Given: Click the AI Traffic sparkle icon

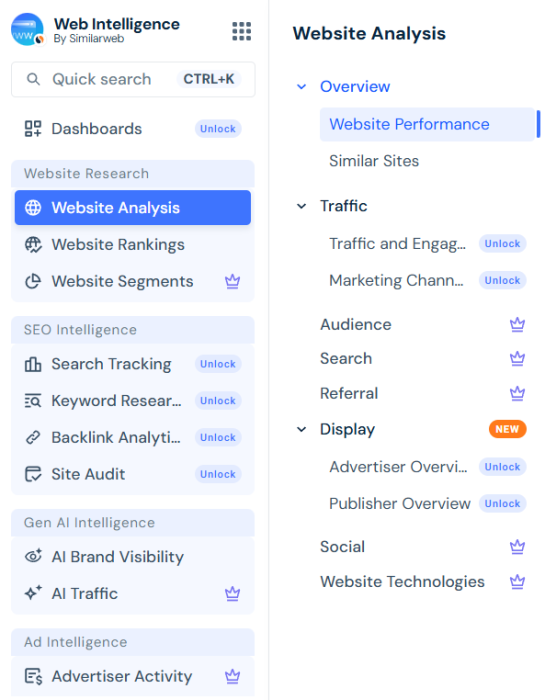Looking at the screenshot, I should pos(33,593).
